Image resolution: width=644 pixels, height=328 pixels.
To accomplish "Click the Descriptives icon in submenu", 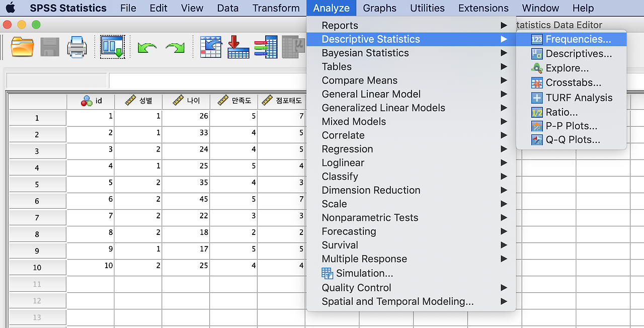I will 537,54.
